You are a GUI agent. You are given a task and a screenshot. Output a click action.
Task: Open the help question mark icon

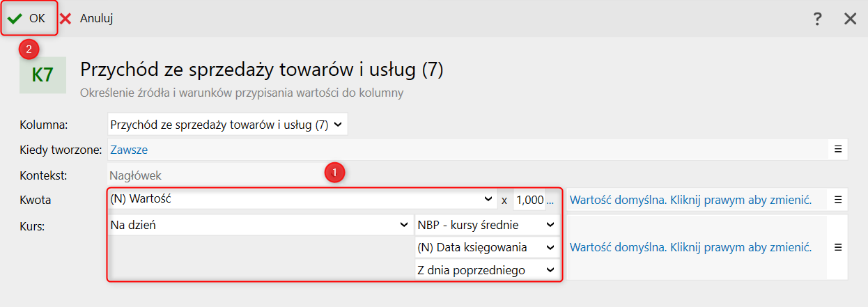[x=818, y=19]
